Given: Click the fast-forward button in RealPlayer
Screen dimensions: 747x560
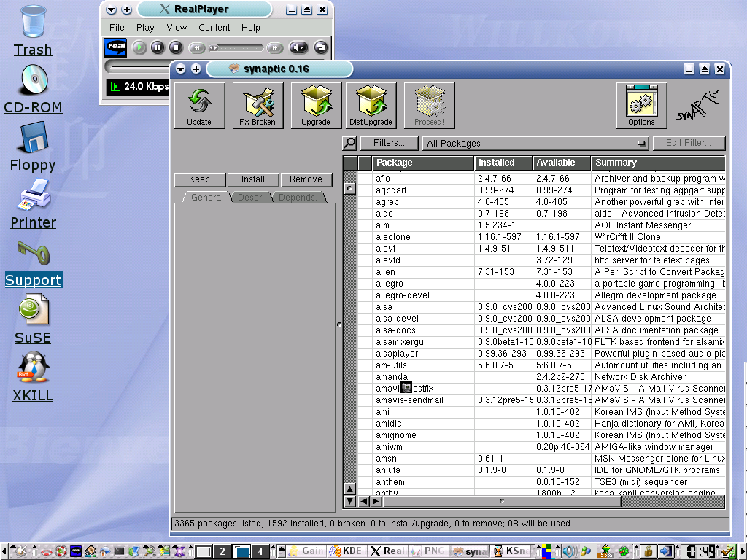Looking at the screenshot, I should pos(274,47).
